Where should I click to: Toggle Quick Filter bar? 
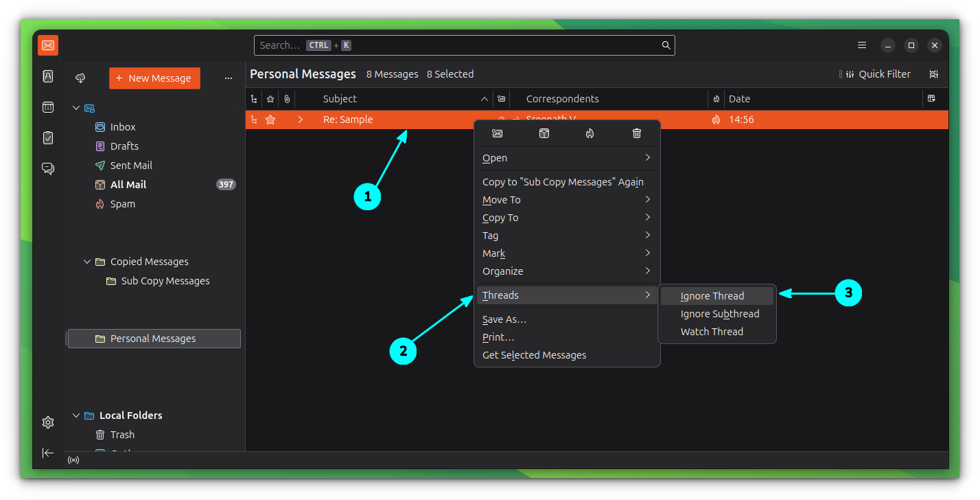click(x=878, y=74)
